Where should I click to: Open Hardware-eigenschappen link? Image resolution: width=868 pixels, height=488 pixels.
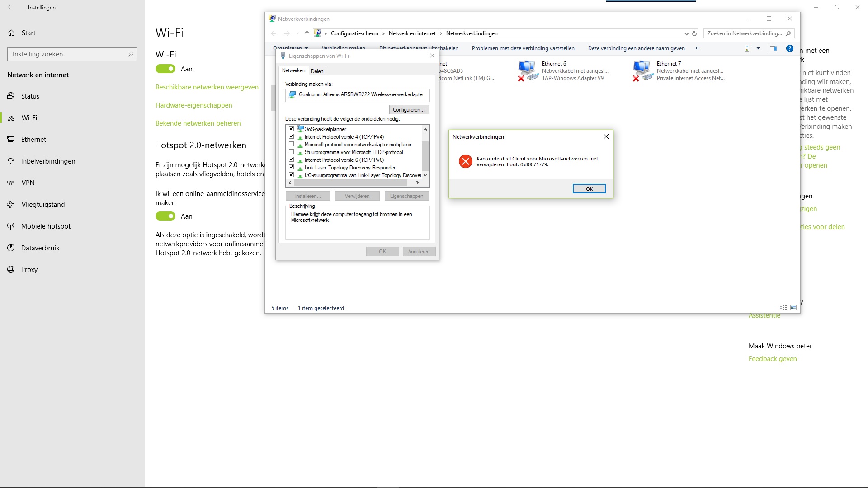click(194, 105)
